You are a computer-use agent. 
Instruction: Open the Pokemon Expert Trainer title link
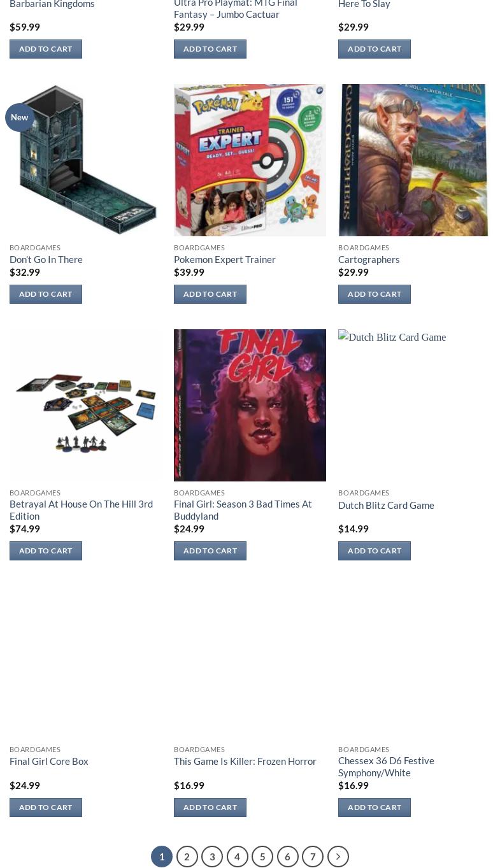coord(225,259)
